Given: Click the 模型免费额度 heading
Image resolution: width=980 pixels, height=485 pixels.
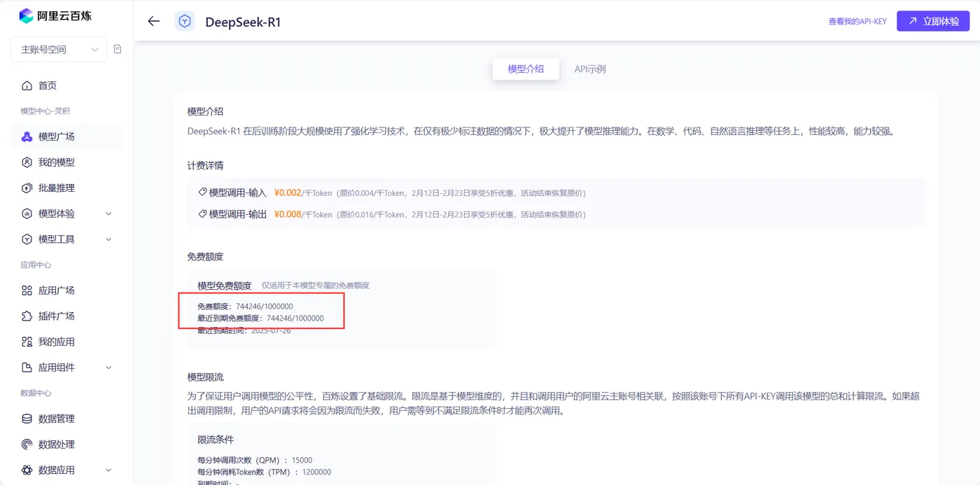Looking at the screenshot, I should click(x=224, y=286).
